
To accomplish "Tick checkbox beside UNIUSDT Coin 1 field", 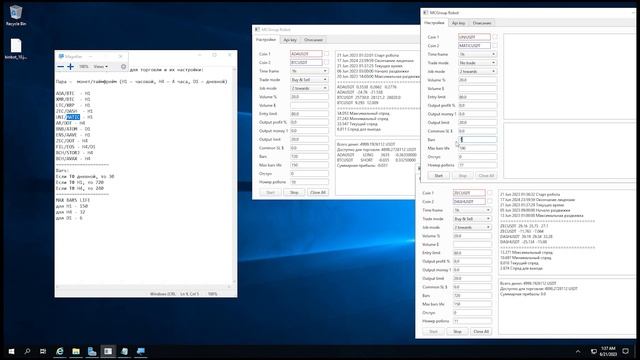I will (x=495, y=37).
